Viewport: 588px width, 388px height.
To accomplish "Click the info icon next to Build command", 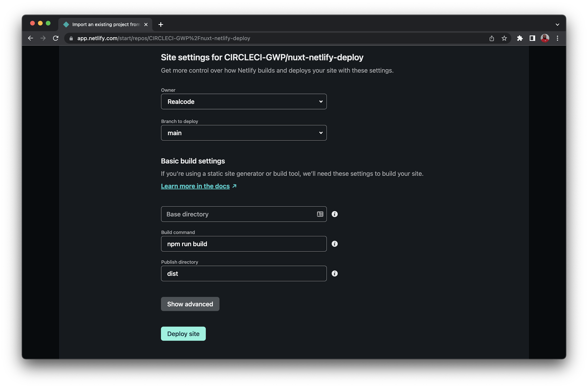I will pos(334,244).
